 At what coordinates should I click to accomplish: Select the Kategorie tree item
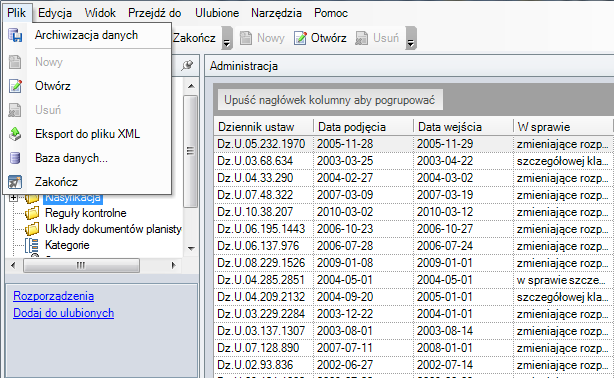point(67,245)
